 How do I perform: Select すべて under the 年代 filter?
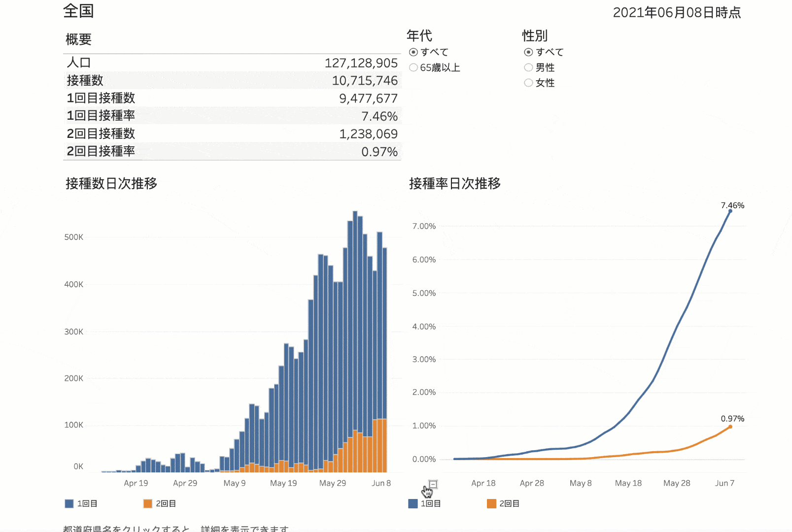pyautogui.click(x=413, y=52)
